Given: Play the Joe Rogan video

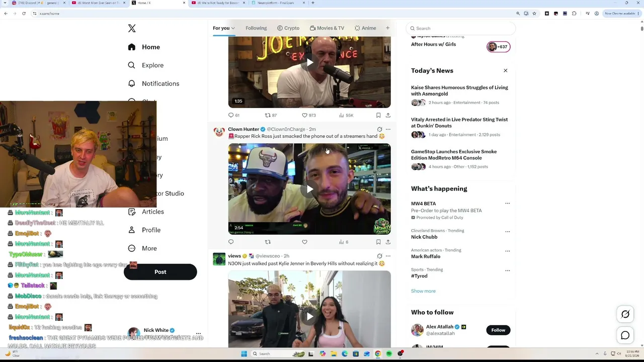Looking at the screenshot, I should (x=309, y=63).
